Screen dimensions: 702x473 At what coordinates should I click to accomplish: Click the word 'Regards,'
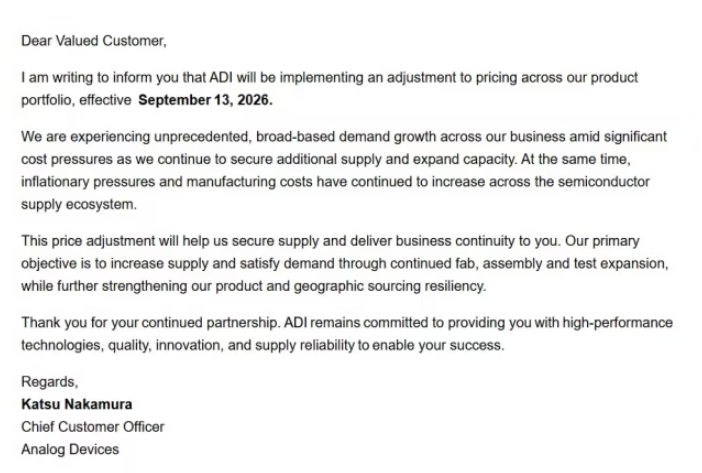pyautogui.click(x=50, y=382)
